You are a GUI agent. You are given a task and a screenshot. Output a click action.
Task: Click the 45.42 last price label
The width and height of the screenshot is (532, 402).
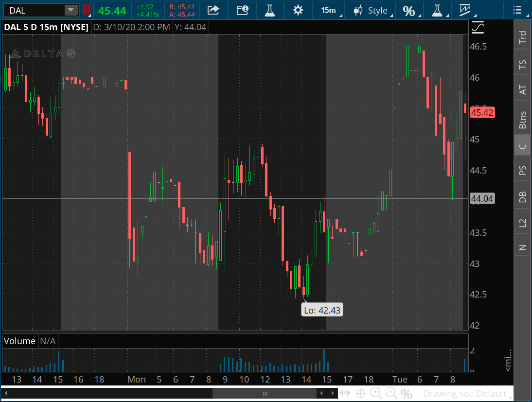coord(482,113)
